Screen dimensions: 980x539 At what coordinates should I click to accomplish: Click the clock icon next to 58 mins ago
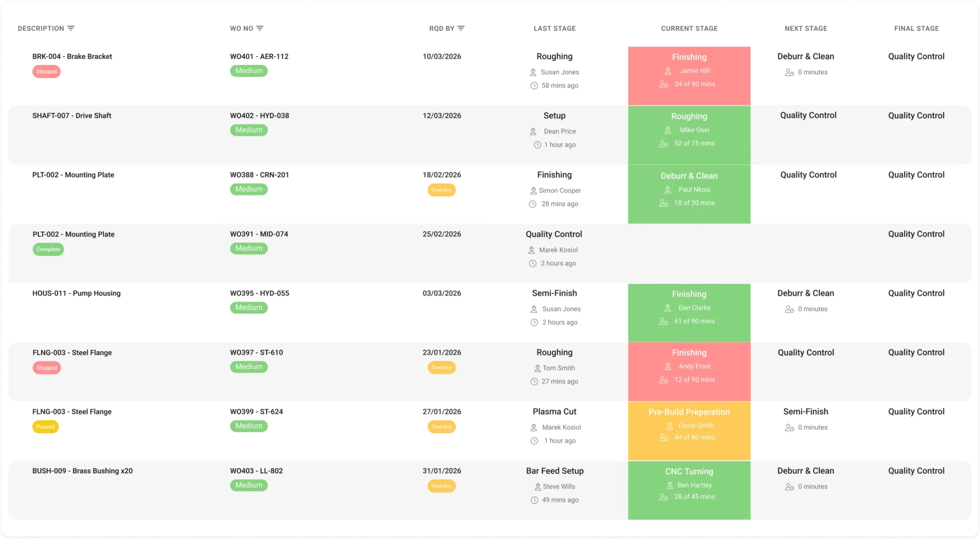[534, 86]
